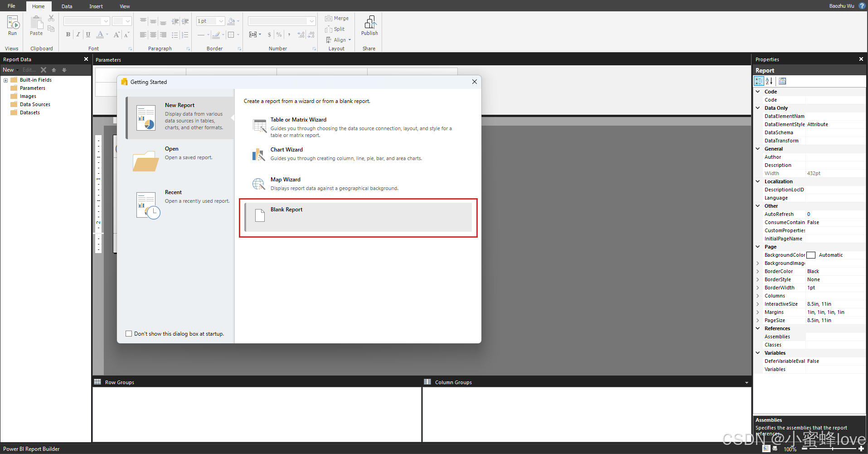
Task: Click the Help question mark icon
Action: pos(862,6)
